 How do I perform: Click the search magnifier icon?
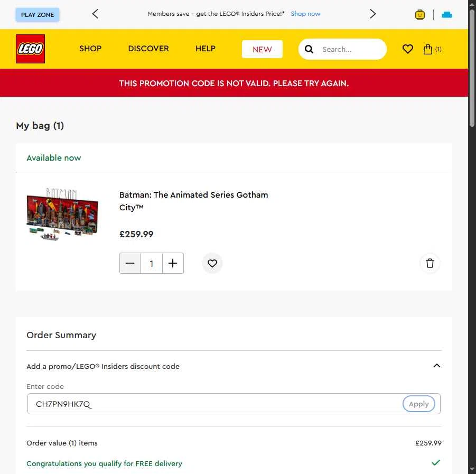tap(309, 49)
